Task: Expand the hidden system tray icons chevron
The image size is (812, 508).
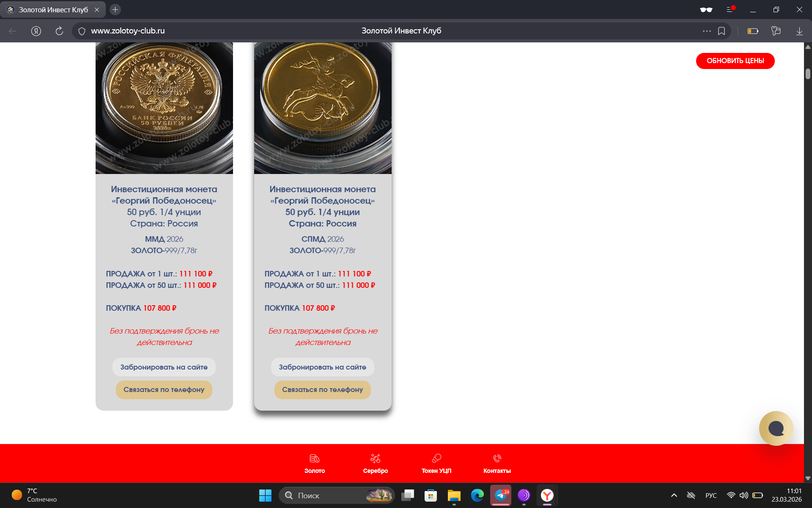Action: click(674, 495)
